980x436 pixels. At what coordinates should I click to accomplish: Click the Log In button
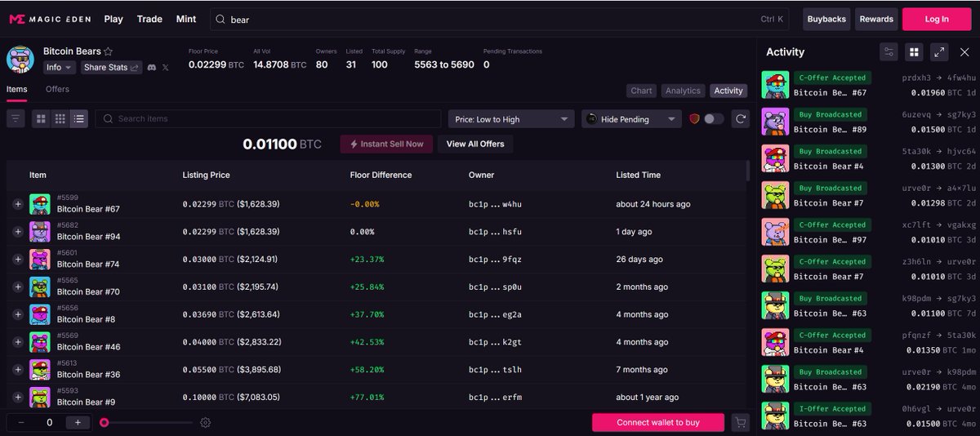[937, 19]
